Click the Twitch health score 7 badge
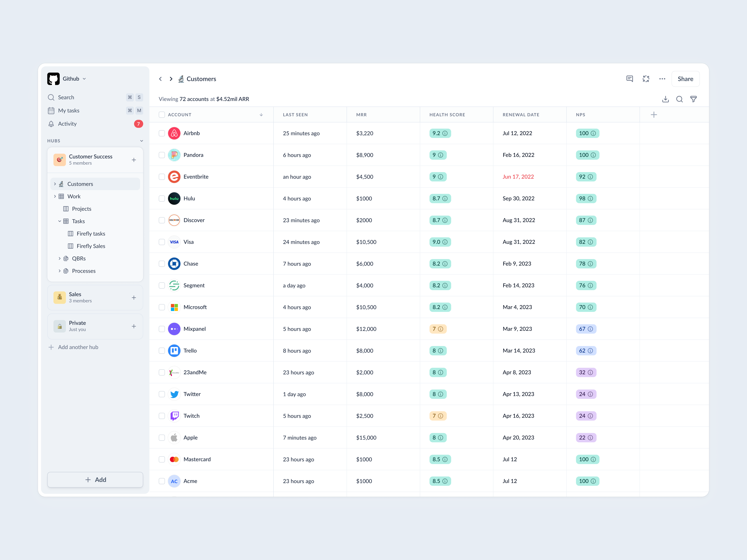Viewport: 747px width, 560px height. point(438,416)
